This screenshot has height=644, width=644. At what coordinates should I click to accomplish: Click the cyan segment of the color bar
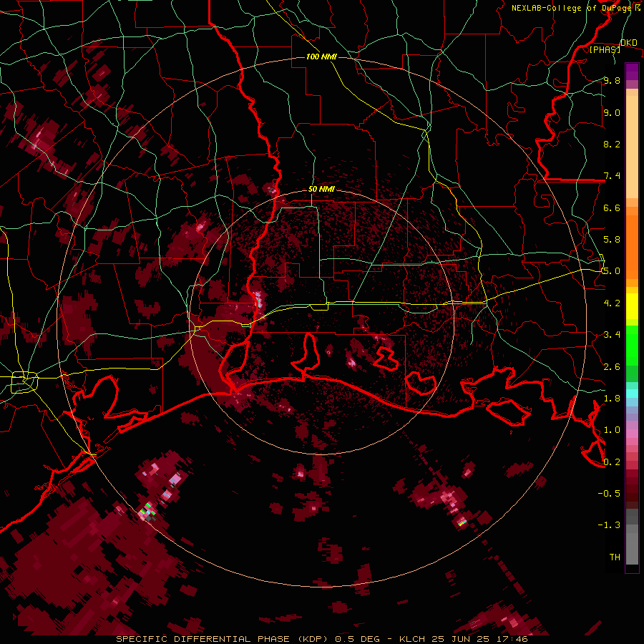(632, 394)
